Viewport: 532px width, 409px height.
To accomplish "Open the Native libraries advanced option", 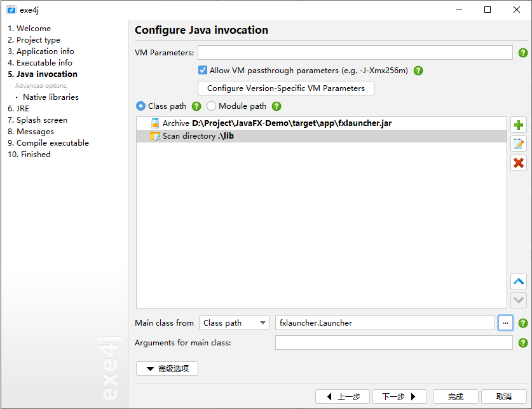I will coord(51,97).
